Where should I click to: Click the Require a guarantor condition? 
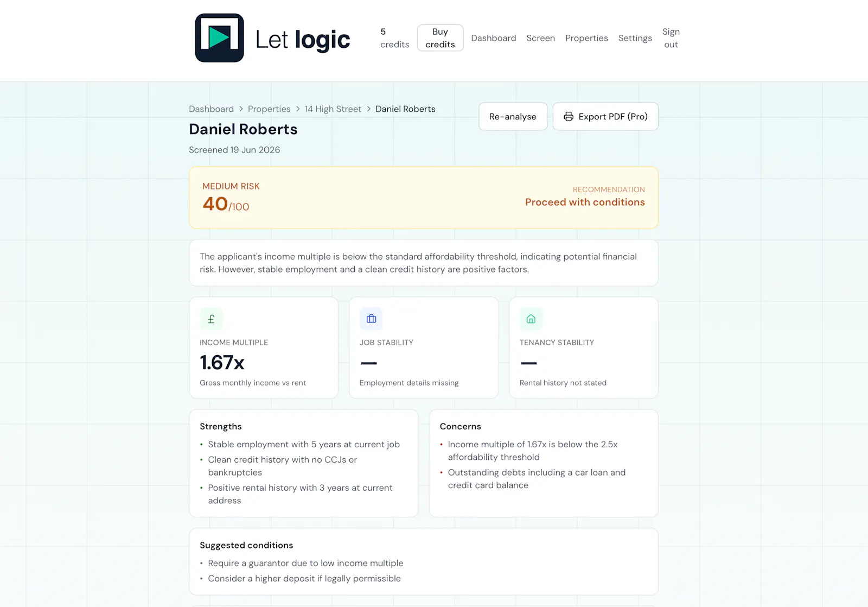[x=305, y=563]
